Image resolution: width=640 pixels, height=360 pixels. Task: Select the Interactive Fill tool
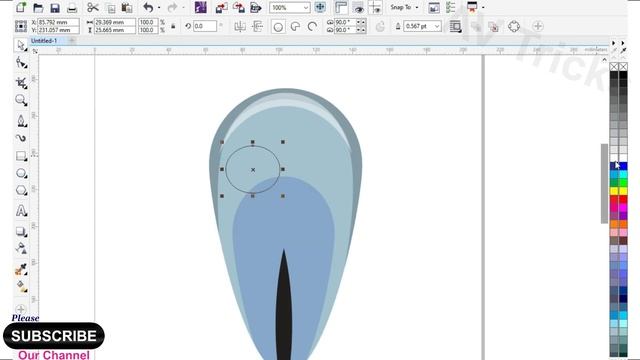(x=21, y=287)
